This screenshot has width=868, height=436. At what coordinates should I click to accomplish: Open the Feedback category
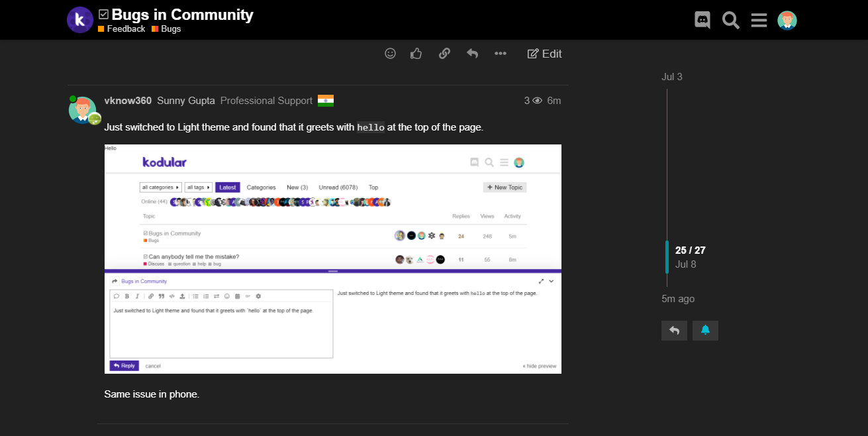click(122, 29)
